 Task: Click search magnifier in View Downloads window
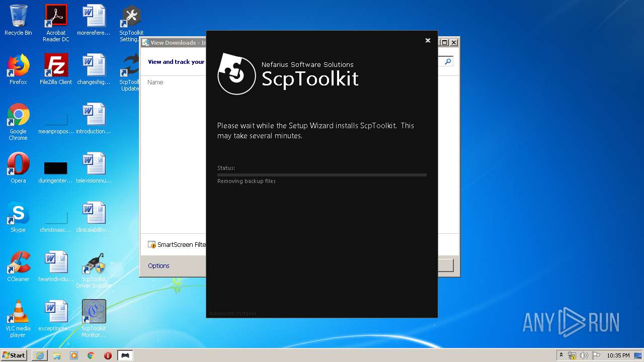(447, 61)
